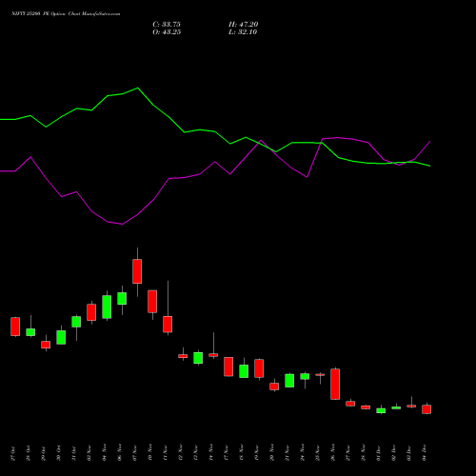Select the 25 Nov date label
The image size is (476, 476).
click(318, 453)
